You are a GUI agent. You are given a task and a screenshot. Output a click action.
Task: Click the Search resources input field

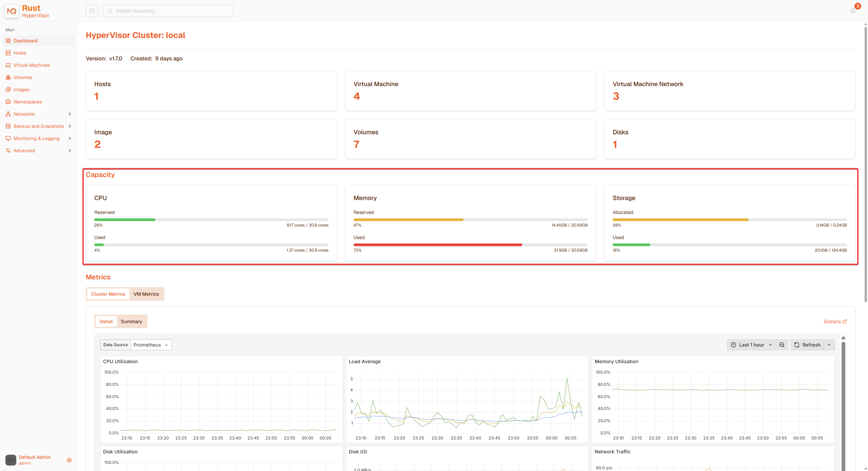pyautogui.click(x=169, y=11)
